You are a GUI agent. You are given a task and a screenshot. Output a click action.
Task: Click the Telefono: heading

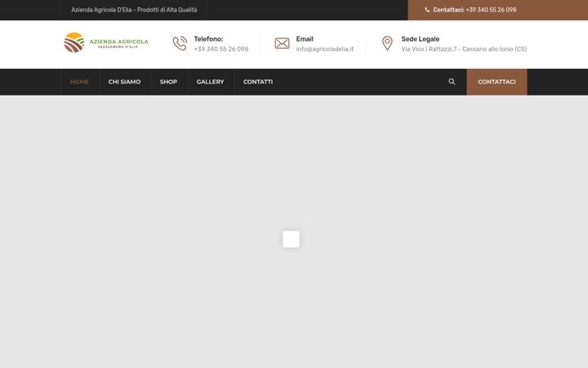pyautogui.click(x=208, y=39)
